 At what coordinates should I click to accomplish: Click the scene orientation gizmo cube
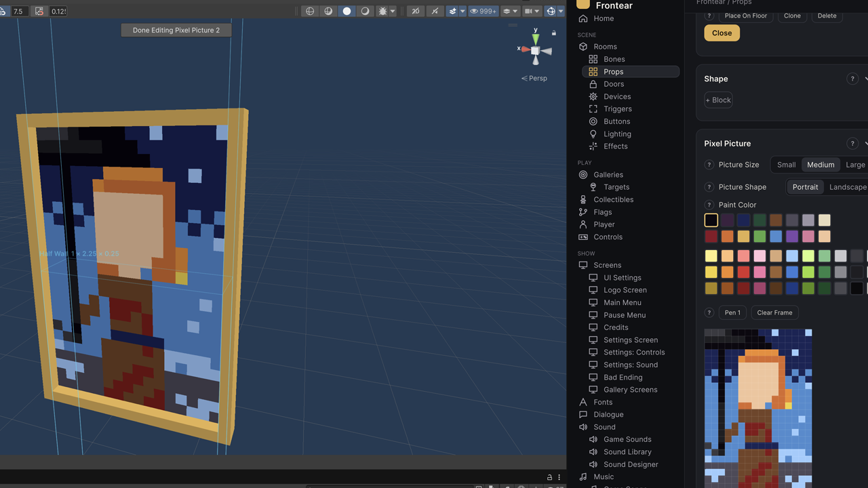point(536,50)
